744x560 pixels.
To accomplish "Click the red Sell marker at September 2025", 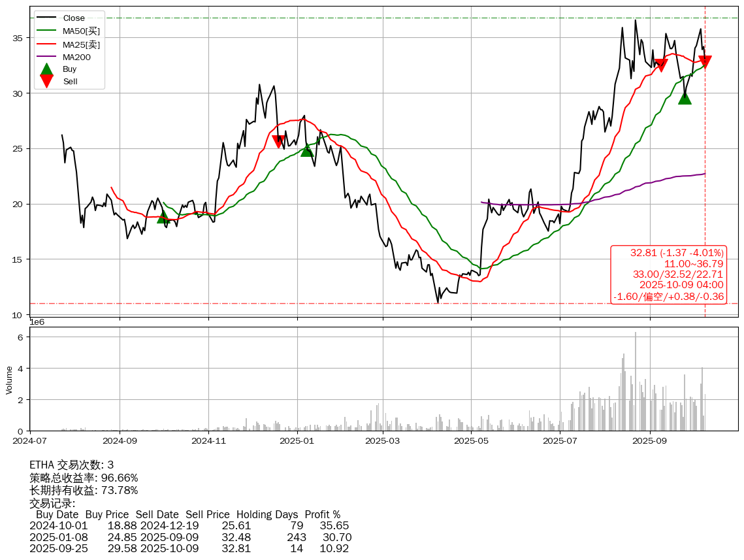I will [x=661, y=65].
